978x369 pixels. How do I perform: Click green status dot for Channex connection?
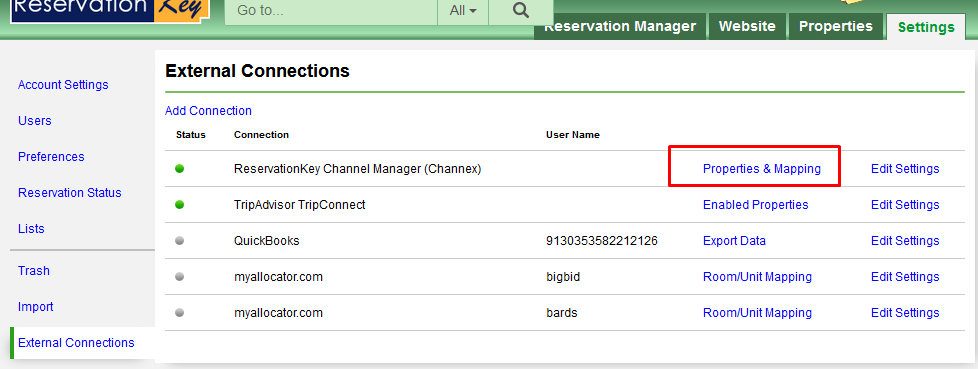180,169
